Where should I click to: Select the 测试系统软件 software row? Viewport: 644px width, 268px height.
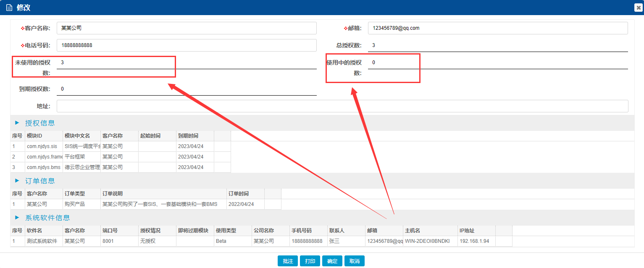42,241
